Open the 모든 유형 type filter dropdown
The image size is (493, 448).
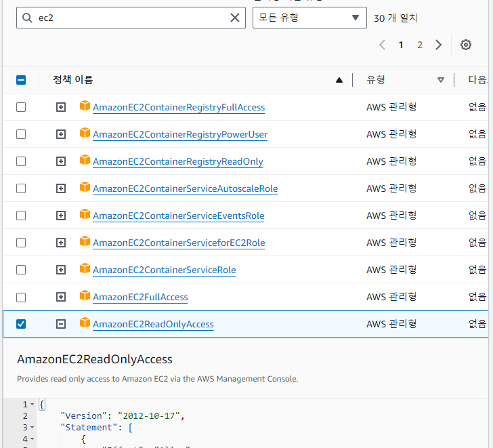pyautogui.click(x=309, y=18)
